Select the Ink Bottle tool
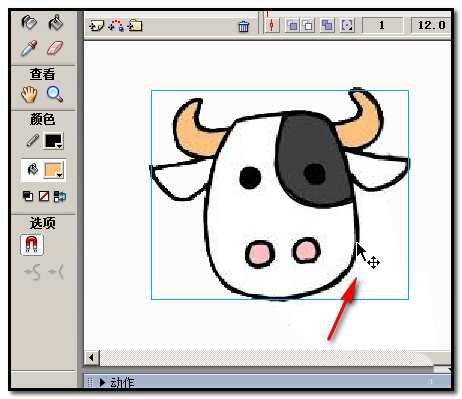The width and height of the screenshot is (462, 399). tap(29, 23)
